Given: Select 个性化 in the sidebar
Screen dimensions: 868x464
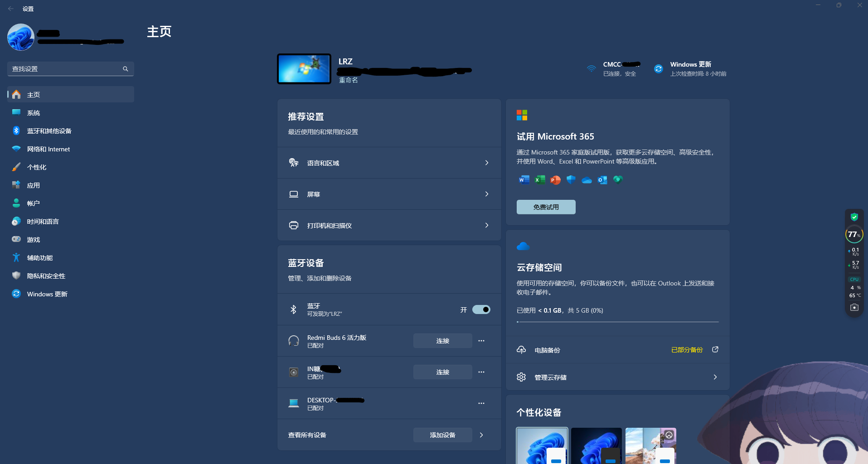Looking at the screenshot, I should pos(37,167).
